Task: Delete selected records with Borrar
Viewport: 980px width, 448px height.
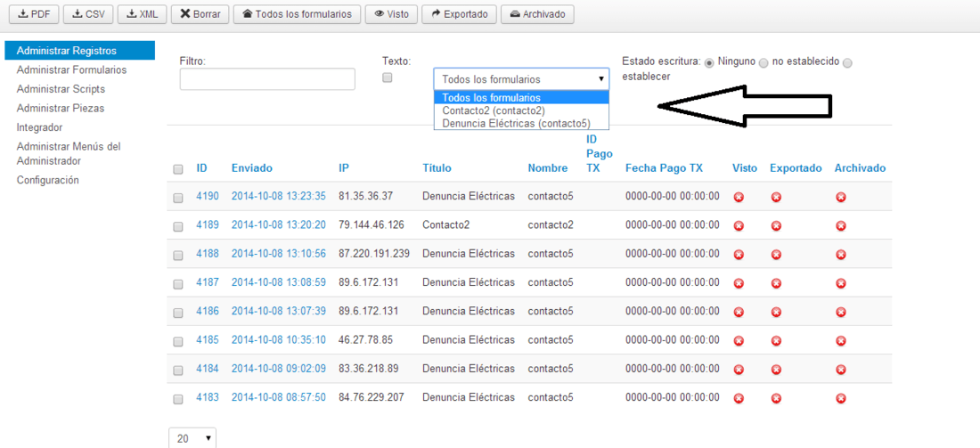Action: pyautogui.click(x=200, y=14)
